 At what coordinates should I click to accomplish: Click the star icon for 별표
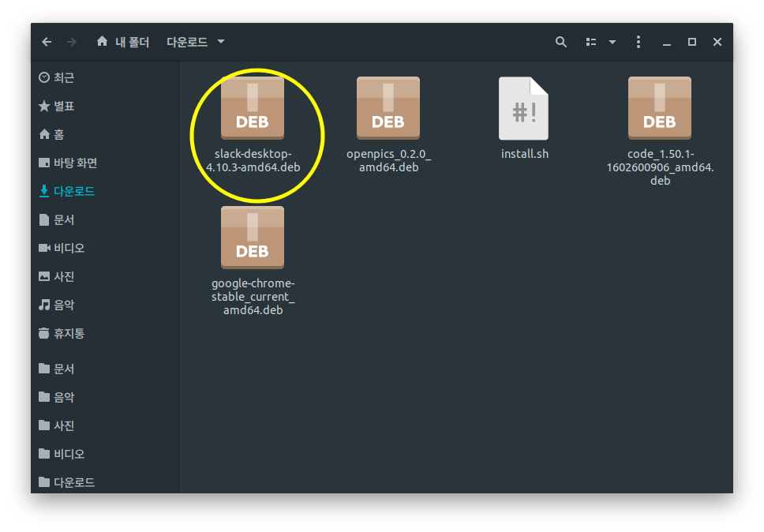point(44,106)
